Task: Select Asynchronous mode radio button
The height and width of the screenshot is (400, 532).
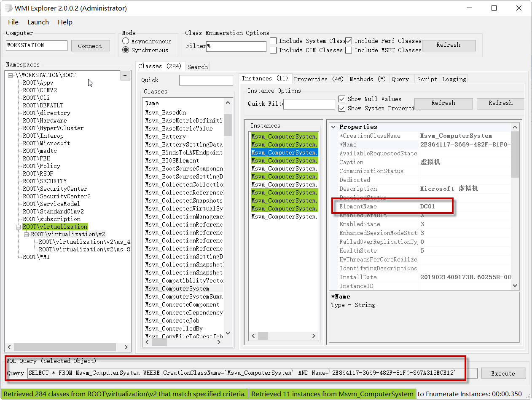Action: pos(126,41)
